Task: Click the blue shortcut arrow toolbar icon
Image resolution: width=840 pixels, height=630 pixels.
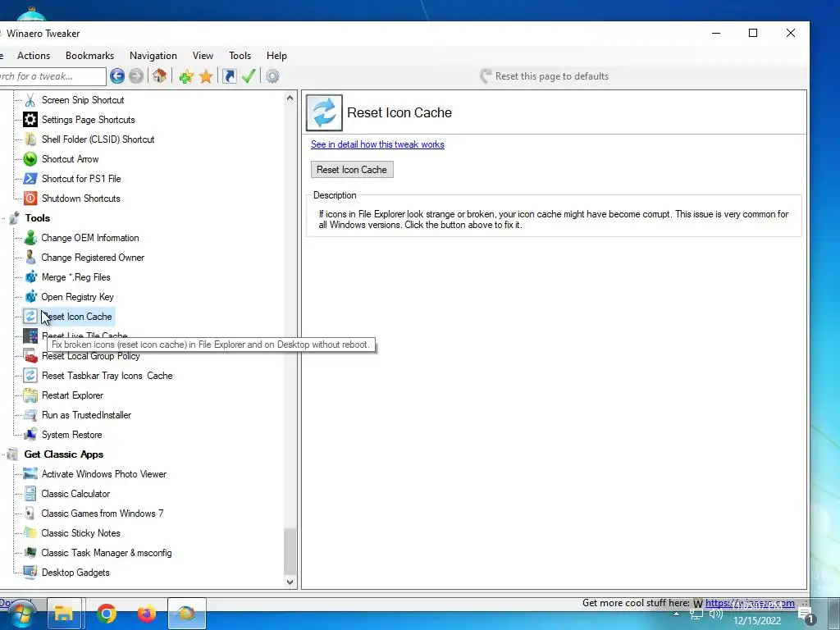Action: 230,76
